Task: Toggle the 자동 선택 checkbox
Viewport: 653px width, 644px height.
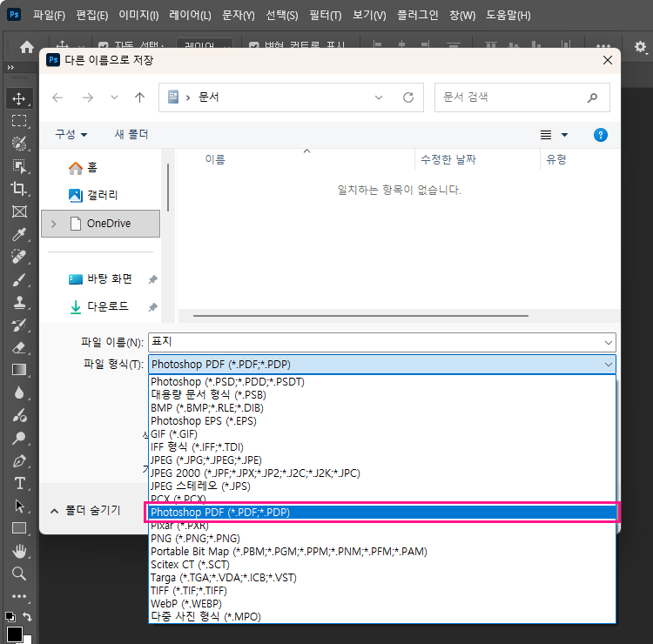Action: tap(104, 46)
